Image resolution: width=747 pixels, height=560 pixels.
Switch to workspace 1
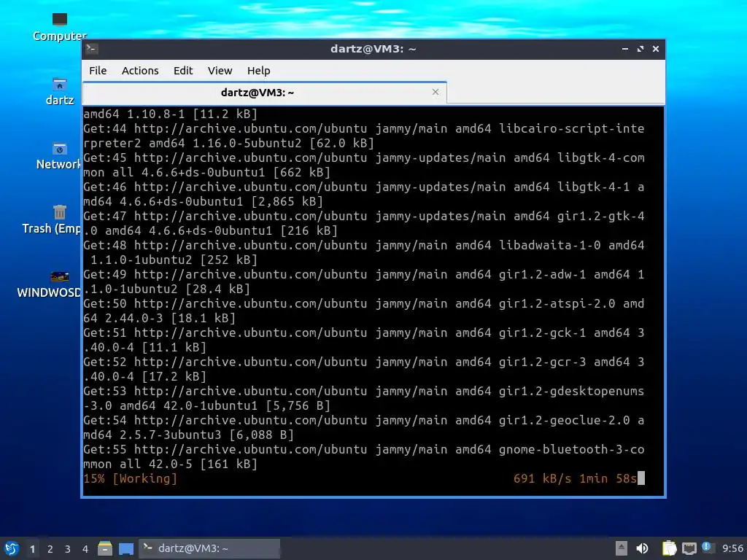tap(32, 549)
